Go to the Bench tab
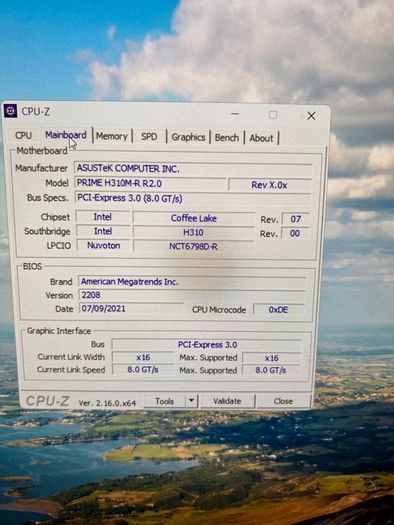Screen dimensions: 394x525 [227, 138]
